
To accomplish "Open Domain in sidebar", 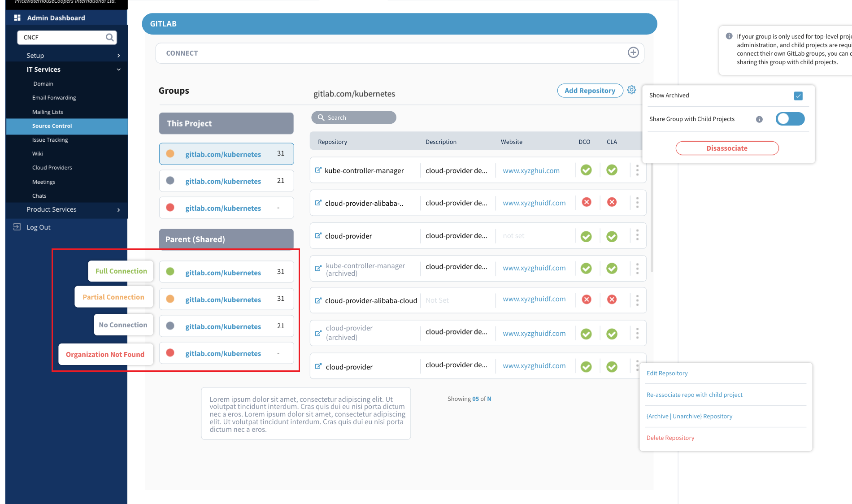I will tap(43, 84).
